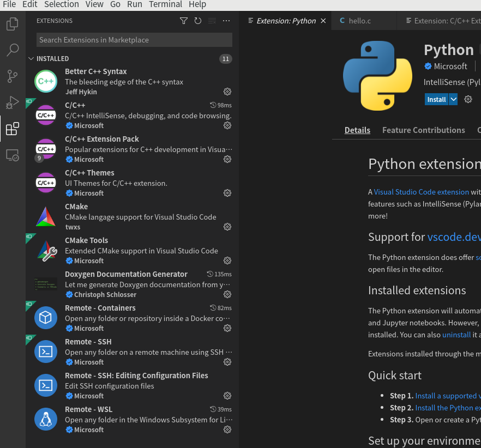Open gear menu for CMake Tools
Screen dimensions: 481x448
(227, 261)
